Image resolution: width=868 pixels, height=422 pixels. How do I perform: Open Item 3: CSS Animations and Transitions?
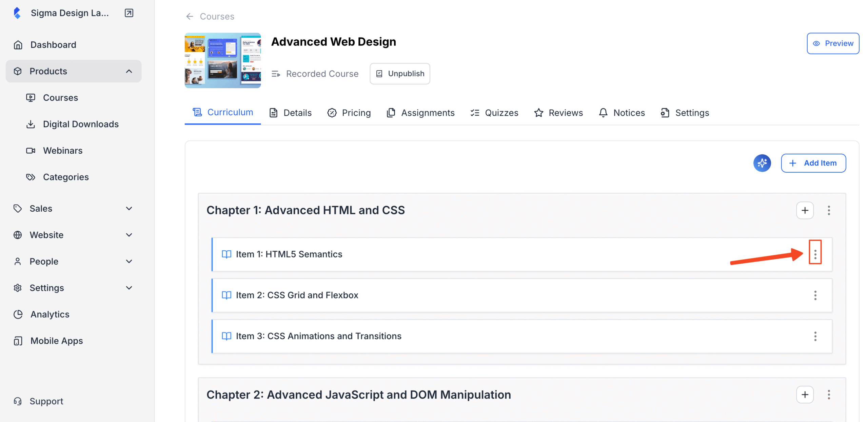point(521,336)
